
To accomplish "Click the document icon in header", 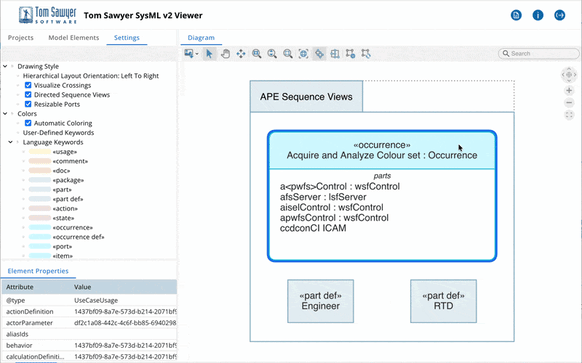I will point(516,15).
